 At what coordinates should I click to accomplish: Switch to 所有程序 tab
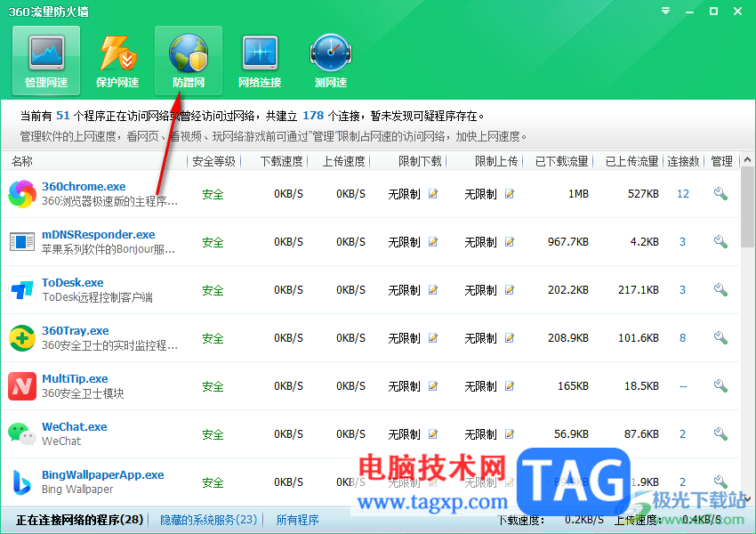(297, 520)
